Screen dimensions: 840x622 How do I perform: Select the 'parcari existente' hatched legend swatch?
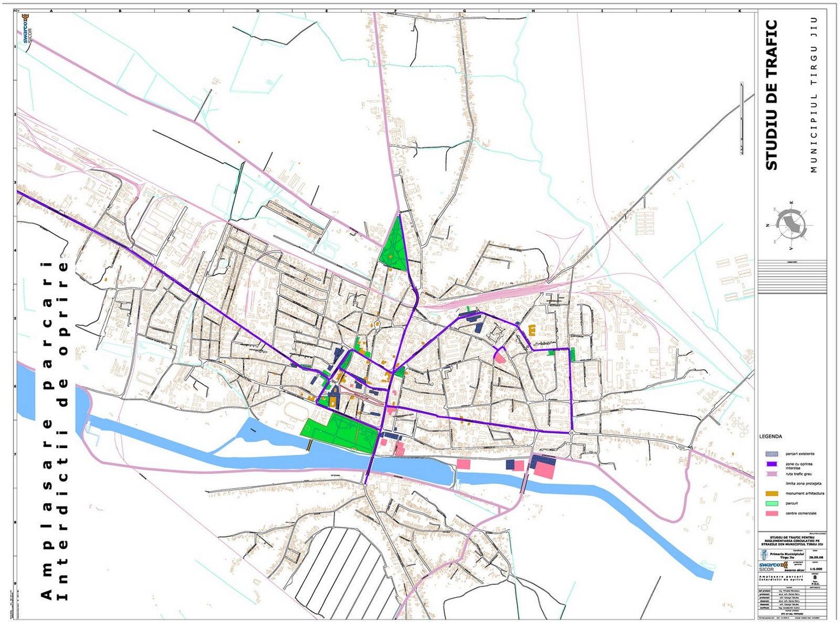[x=771, y=454]
